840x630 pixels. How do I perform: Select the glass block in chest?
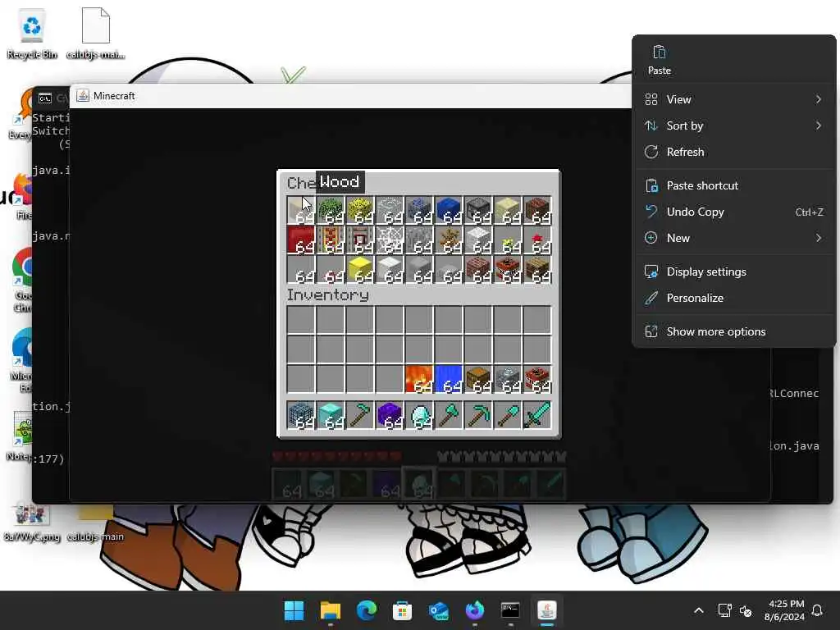389,210
